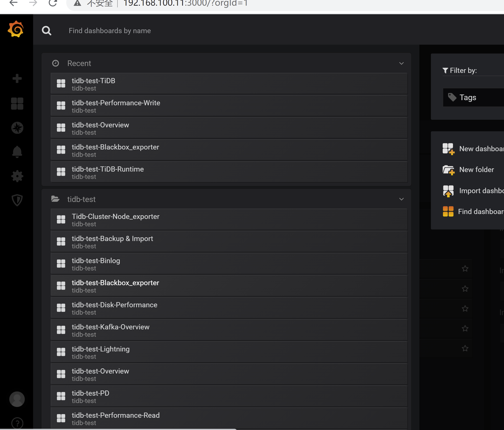Collapse the tidb-test folder chevron
This screenshot has width=504, height=430.
401,199
